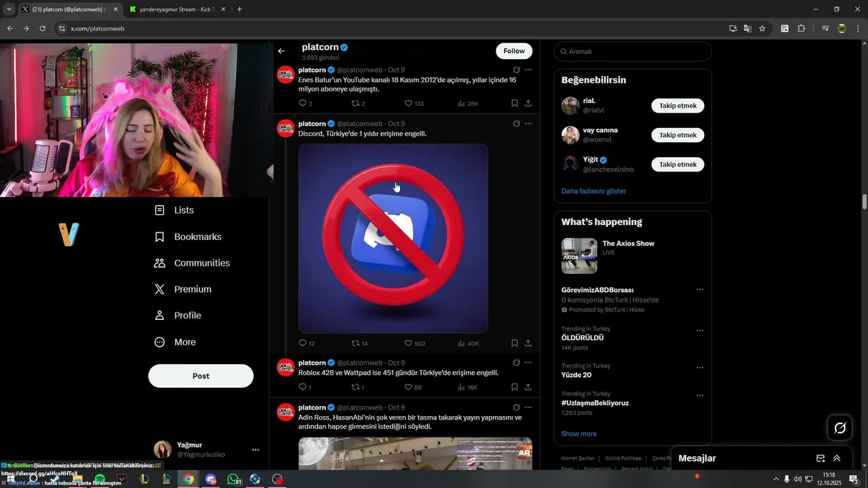Share the Discord ban post
Image resolution: width=868 pixels, height=488 pixels.
click(x=528, y=344)
